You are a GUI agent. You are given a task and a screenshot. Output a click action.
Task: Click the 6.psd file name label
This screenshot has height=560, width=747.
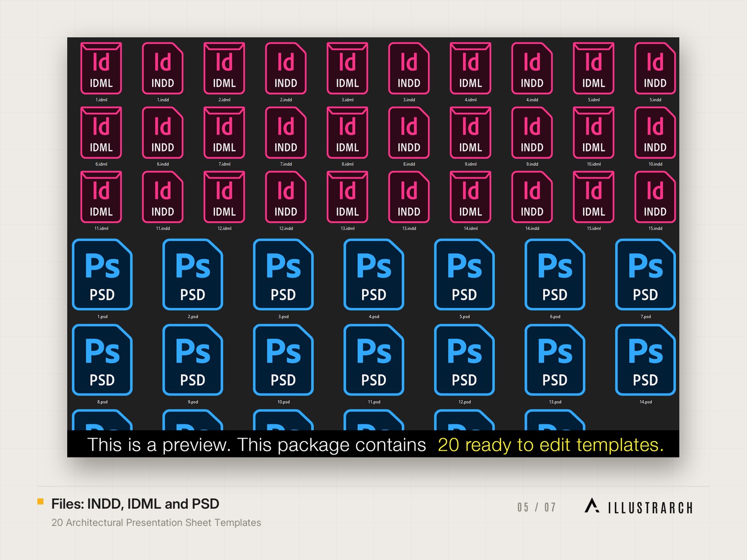tap(555, 317)
